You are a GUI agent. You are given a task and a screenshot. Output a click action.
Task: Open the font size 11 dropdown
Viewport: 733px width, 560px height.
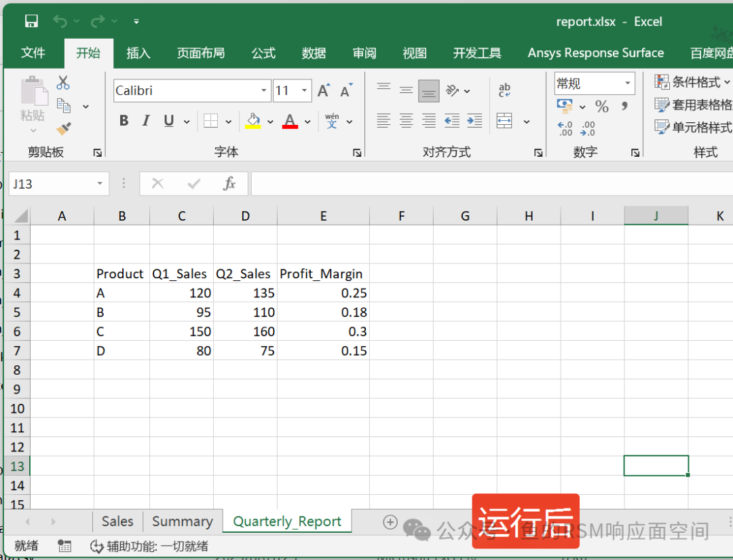[x=304, y=90]
